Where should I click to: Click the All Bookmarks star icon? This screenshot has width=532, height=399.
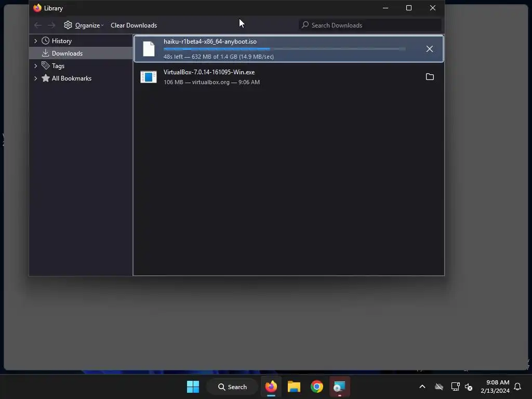[x=46, y=78]
